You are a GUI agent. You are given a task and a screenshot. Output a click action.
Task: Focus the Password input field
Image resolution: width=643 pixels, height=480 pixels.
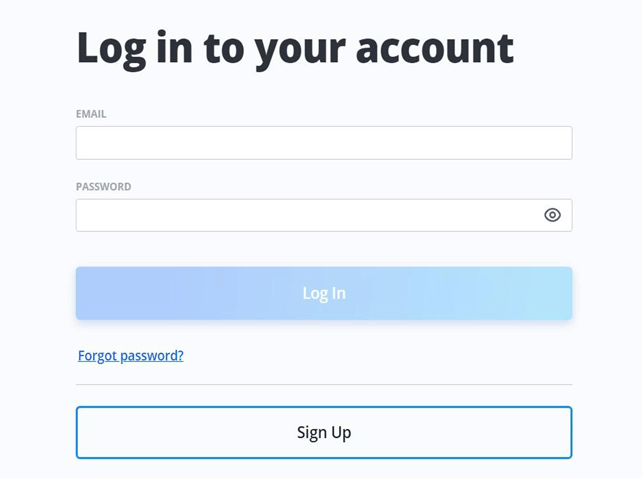(x=305, y=215)
